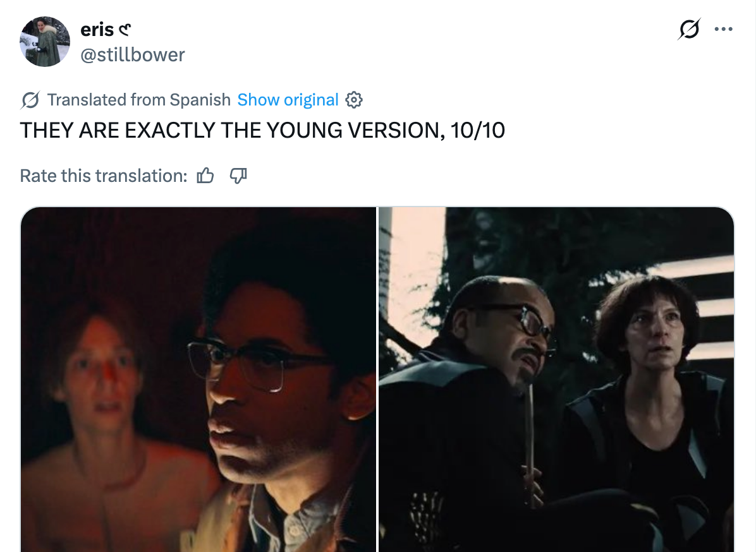Visit the @stillbower handle profile

coord(133,55)
